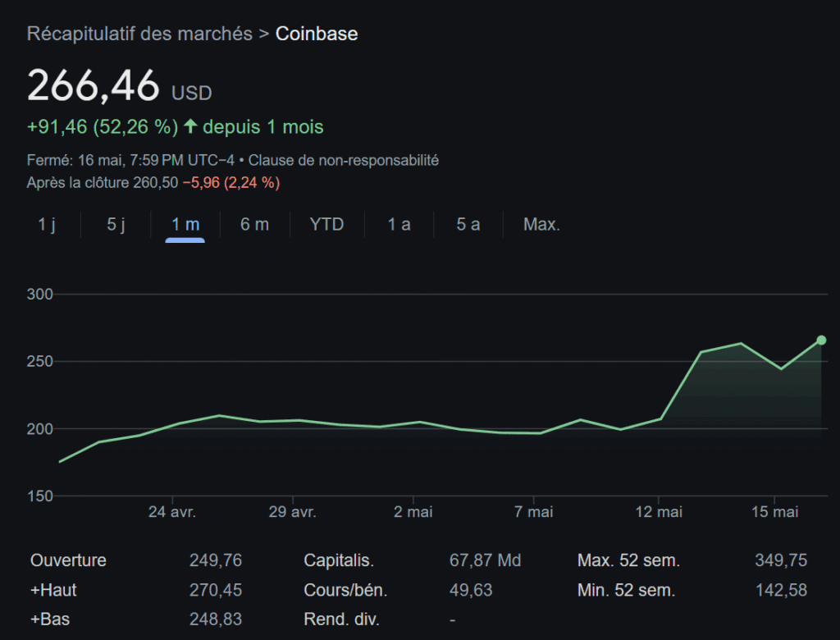
Task: Select the 1 j time range tab
Action: [x=47, y=224]
